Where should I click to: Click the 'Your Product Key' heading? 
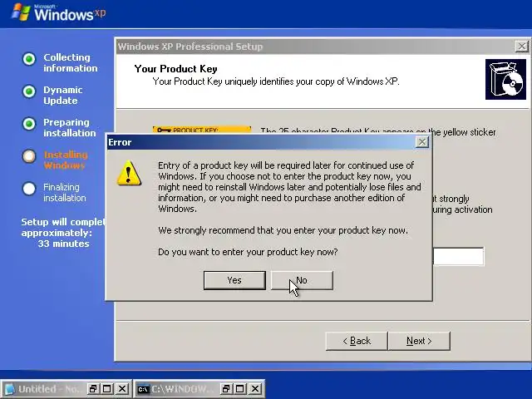(175, 69)
